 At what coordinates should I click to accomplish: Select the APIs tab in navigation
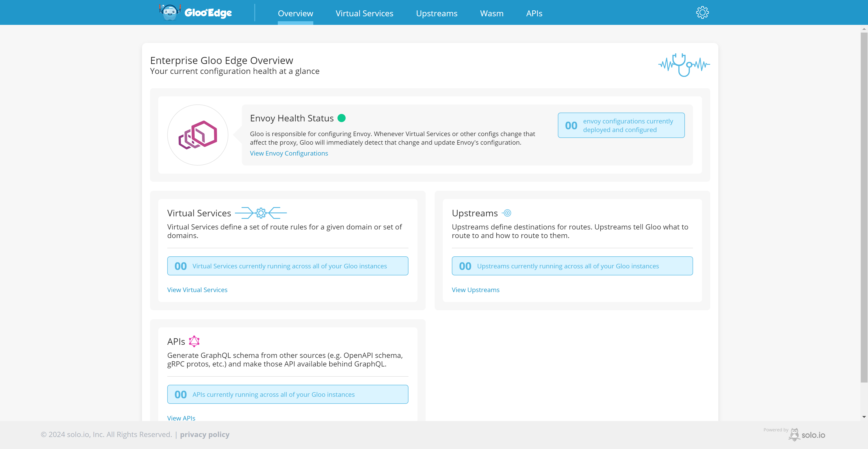(534, 14)
